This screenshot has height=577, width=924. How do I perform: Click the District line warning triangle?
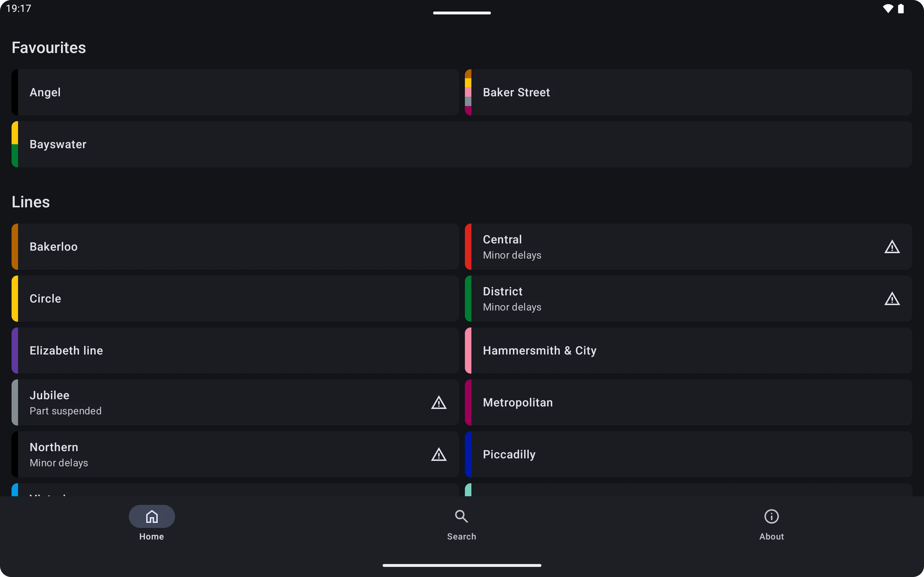click(892, 299)
